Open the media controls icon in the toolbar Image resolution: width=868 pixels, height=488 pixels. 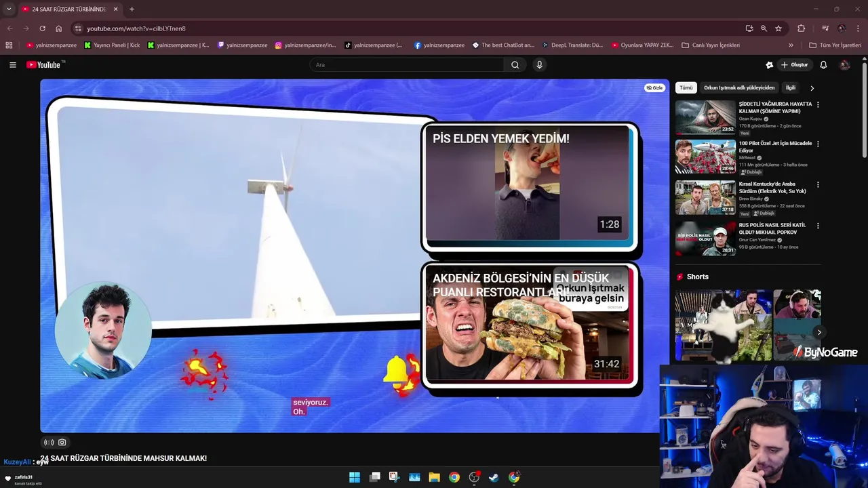(x=825, y=28)
